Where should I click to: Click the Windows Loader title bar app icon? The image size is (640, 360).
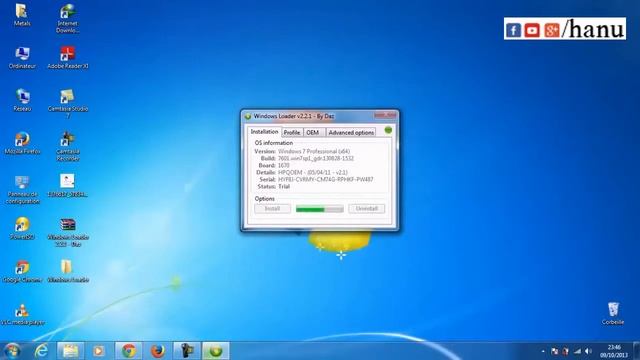click(248, 116)
